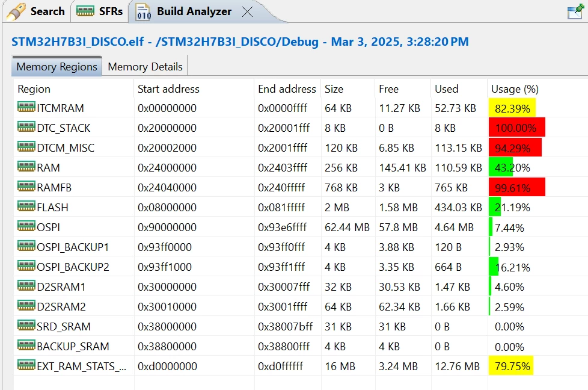Screen dimensions: 588x390
Task: Click the EXT_RAM_STATS memory chip icon
Action: (26, 365)
